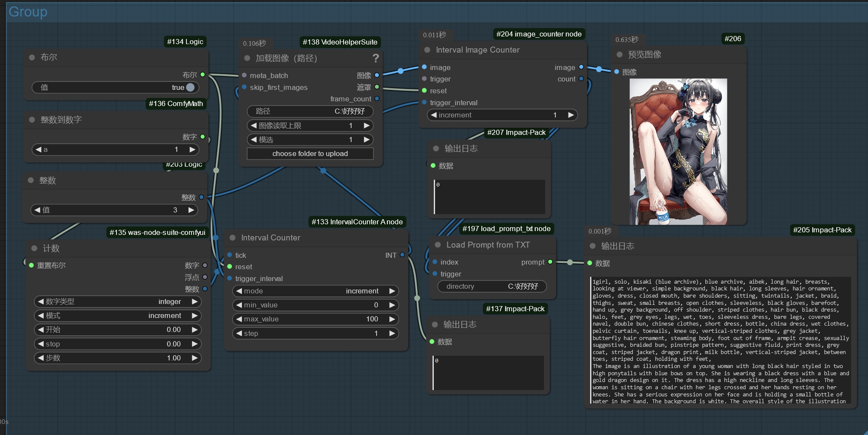Collapse the 整数到数字 node via title dot
The image size is (868, 435).
pos(32,120)
